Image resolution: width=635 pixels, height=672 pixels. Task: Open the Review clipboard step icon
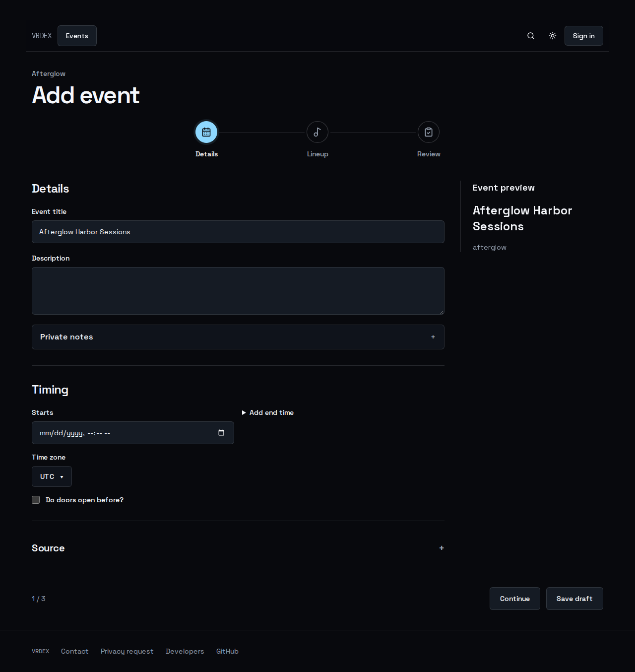(429, 132)
